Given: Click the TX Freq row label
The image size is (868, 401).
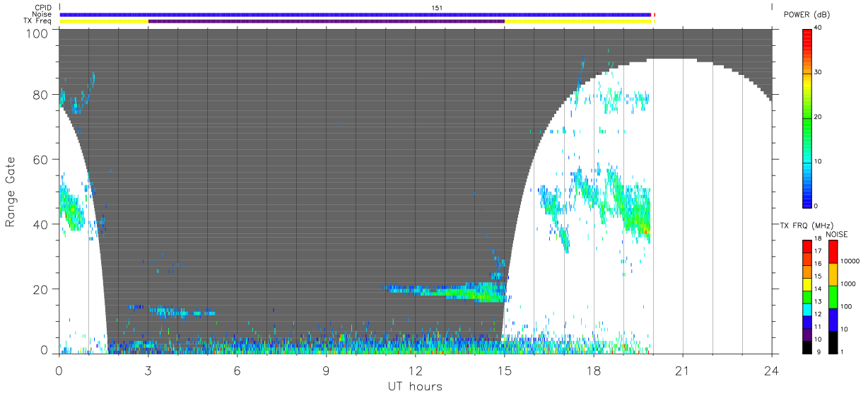Looking at the screenshot, I should point(37,21).
